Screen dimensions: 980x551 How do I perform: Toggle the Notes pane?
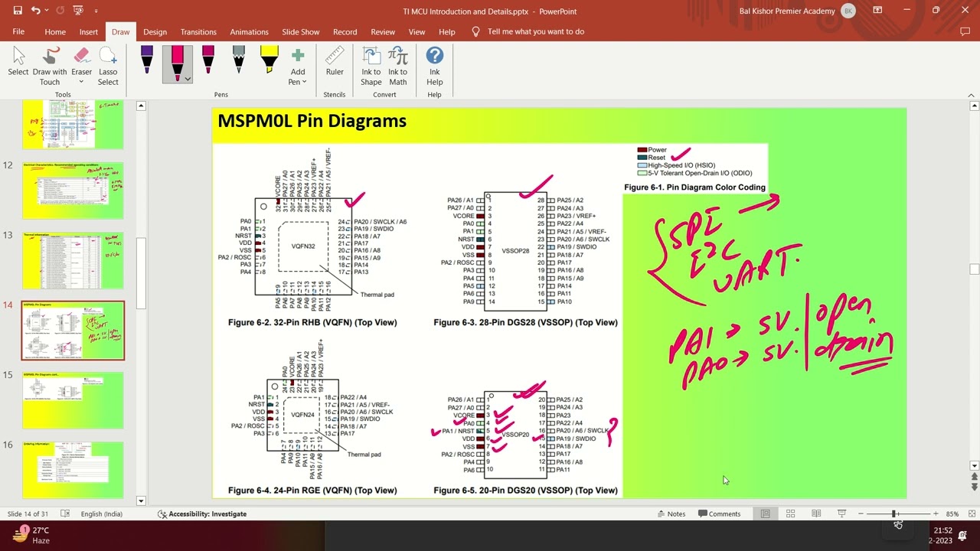click(671, 514)
